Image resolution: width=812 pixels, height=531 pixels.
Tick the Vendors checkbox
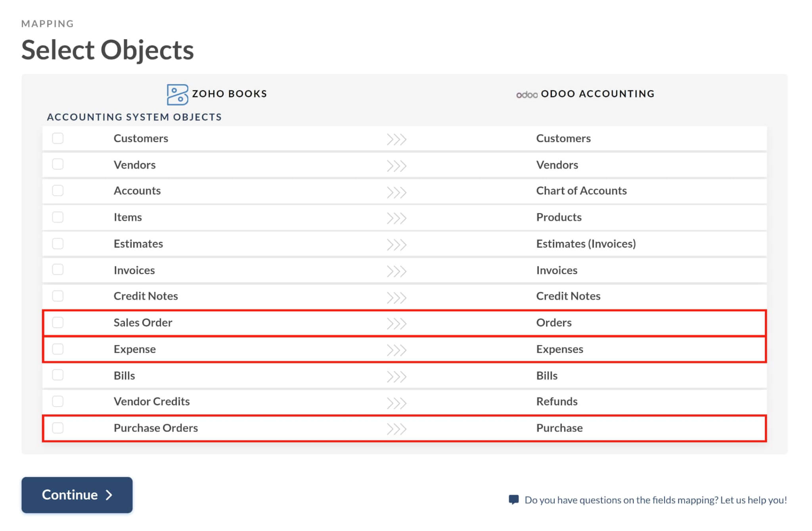[x=58, y=164]
